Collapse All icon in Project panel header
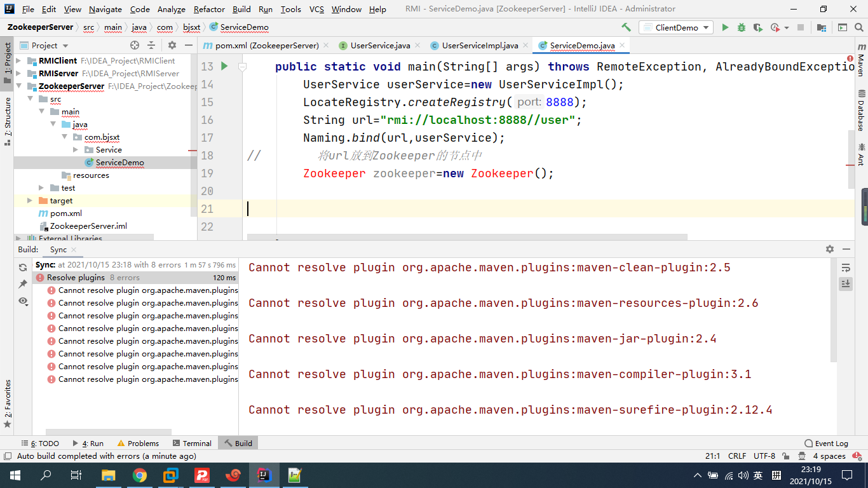 tap(151, 45)
